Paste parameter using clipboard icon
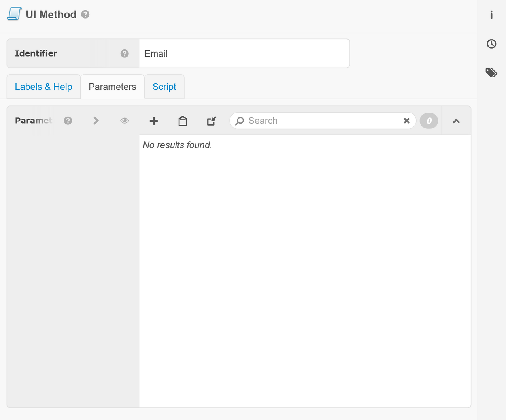506x420 pixels. (183, 121)
